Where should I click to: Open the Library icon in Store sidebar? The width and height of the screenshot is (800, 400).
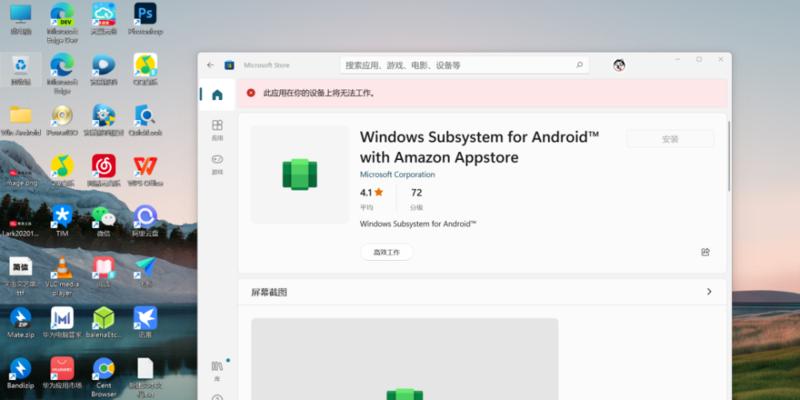pos(217,370)
